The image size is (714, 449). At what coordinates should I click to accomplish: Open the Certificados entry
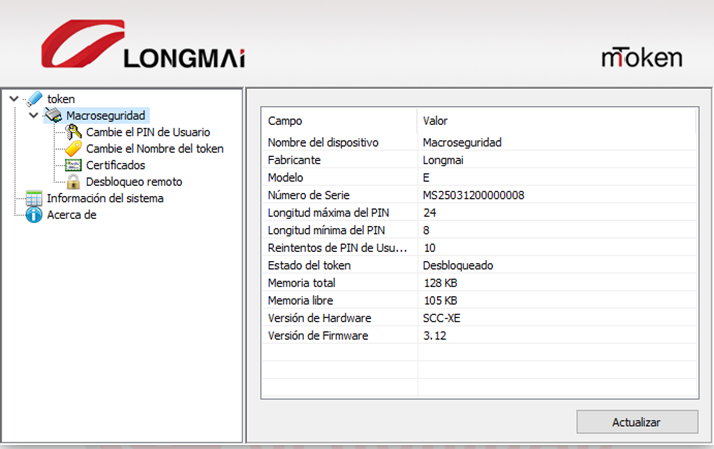(x=116, y=165)
